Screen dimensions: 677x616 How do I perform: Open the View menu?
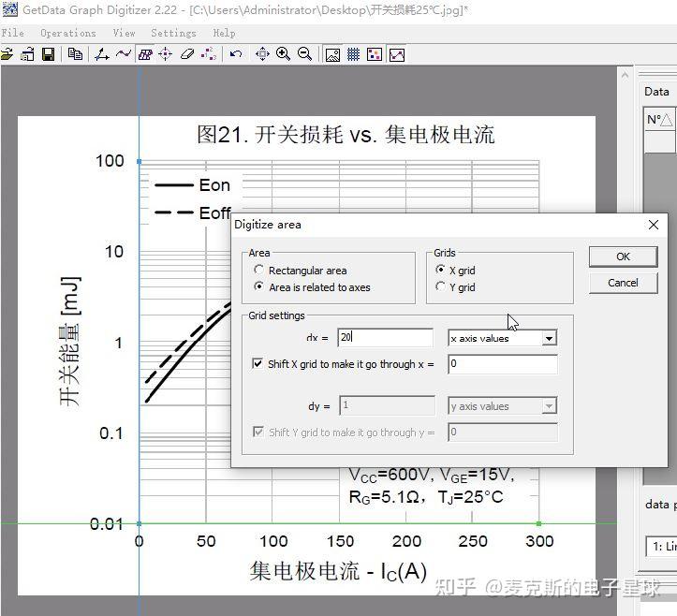[124, 33]
